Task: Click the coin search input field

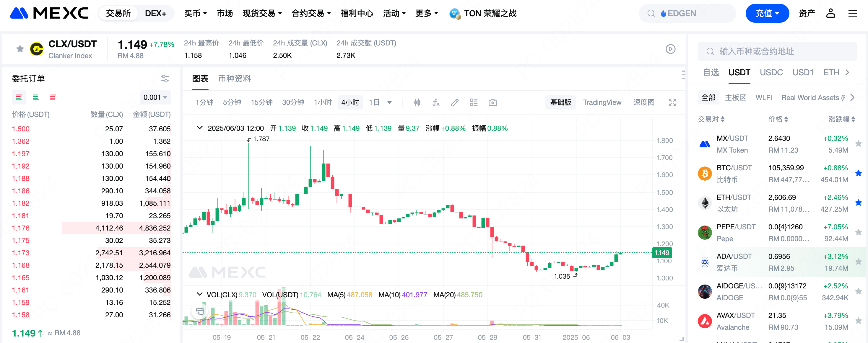Action: [777, 51]
